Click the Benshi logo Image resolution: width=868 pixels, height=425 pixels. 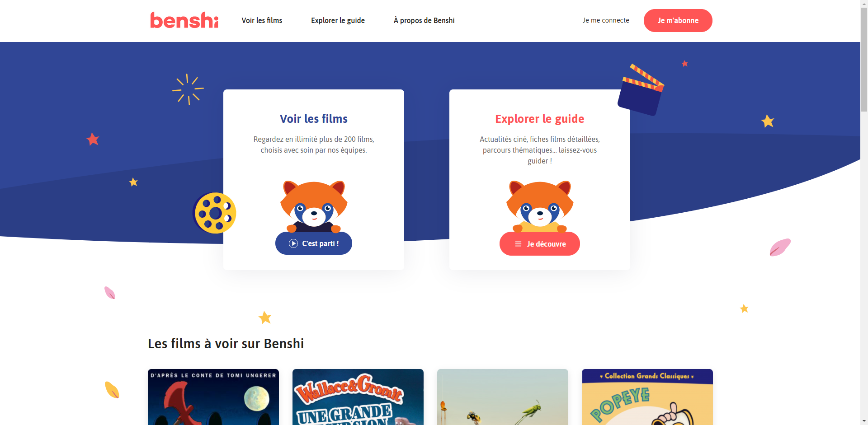184,20
